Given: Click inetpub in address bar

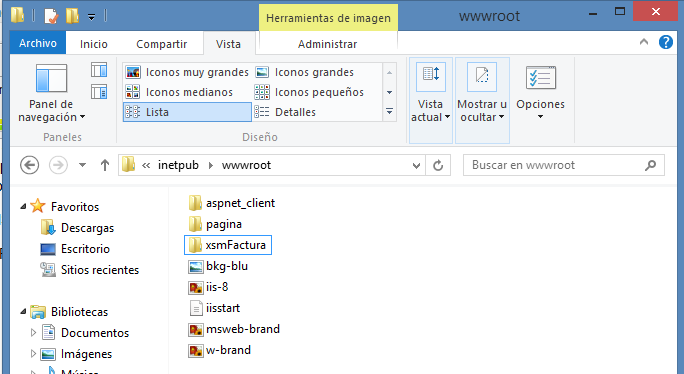Looking at the screenshot, I should (x=178, y=165).
